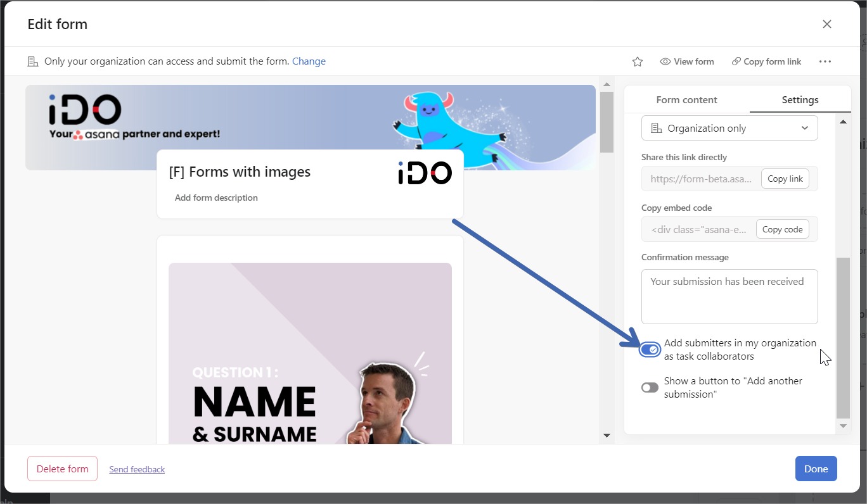Click inside the Confirmation message text box
Viewport: 867px width, 504px height.
(729, 296)
